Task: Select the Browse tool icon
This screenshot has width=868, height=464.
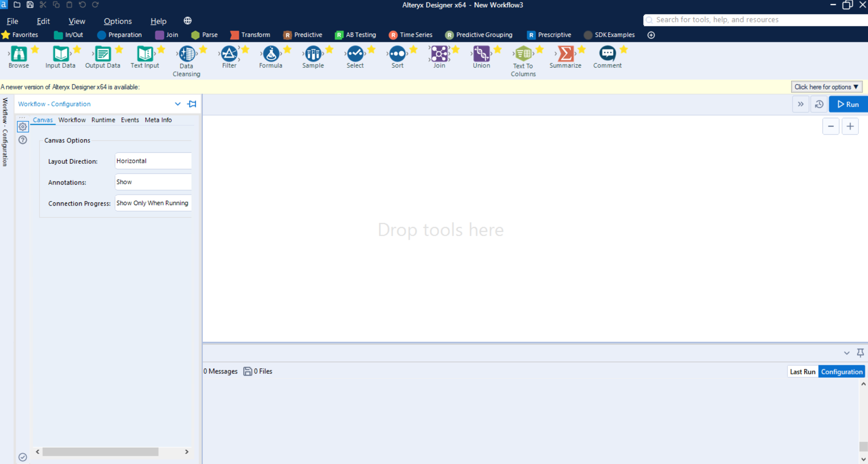Action: coord(19,54)
